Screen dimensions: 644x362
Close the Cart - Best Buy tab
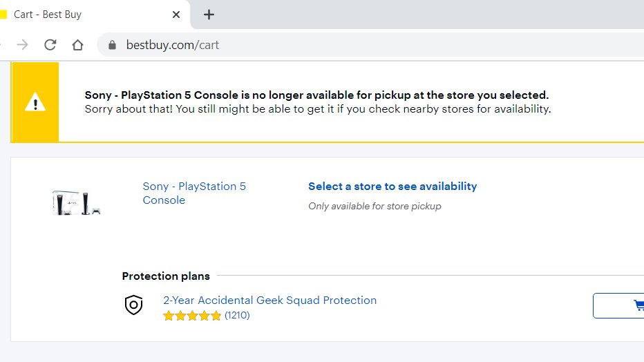point(176,15)
